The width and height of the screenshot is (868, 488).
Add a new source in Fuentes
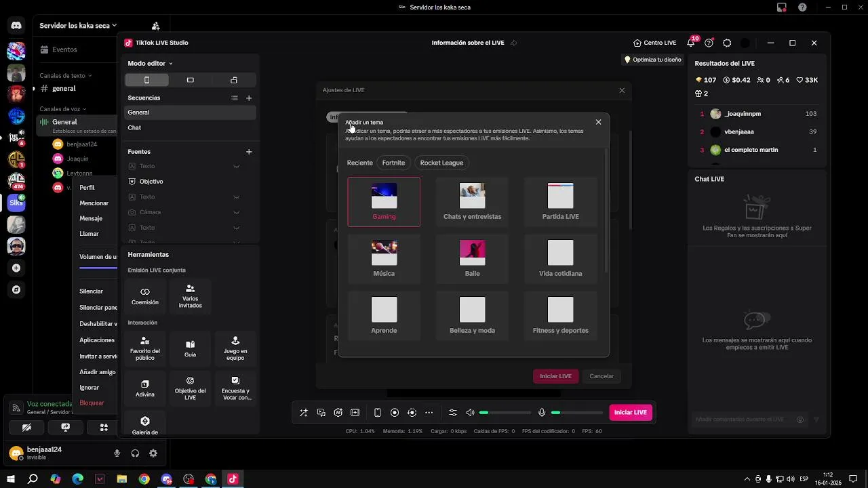249,152
